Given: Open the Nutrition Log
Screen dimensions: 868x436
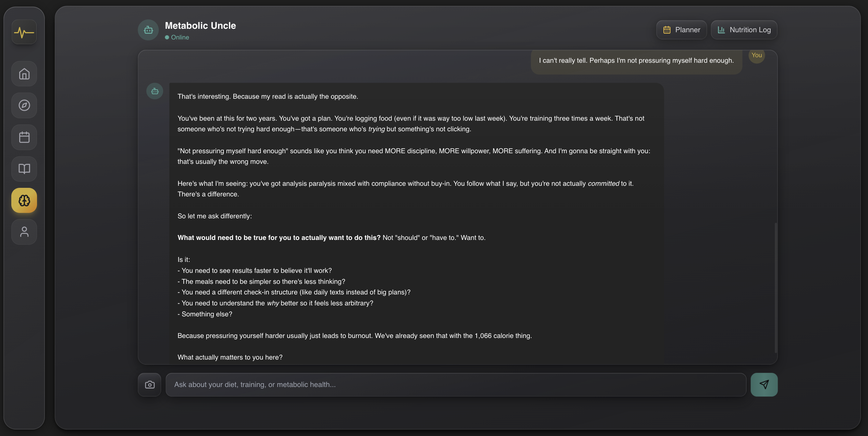Looking at the screenshot, I should 744,29.
